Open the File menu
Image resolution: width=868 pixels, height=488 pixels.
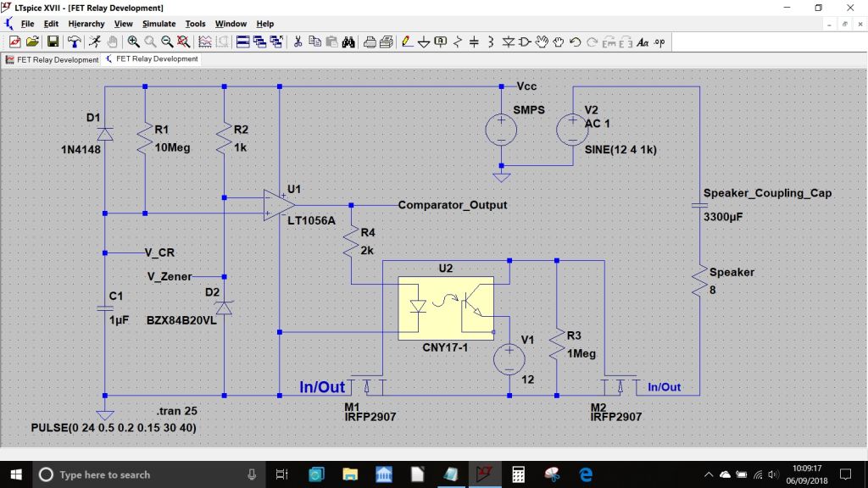coord(27,24)
